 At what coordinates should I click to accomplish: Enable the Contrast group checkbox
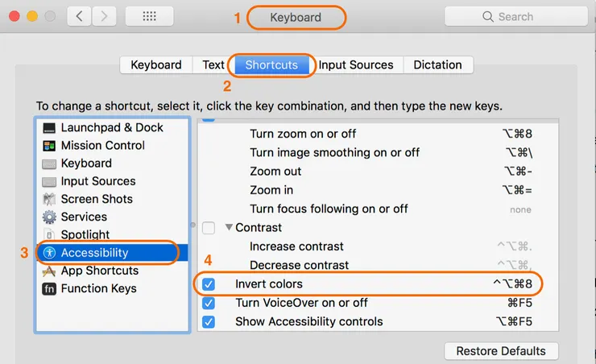209,228
